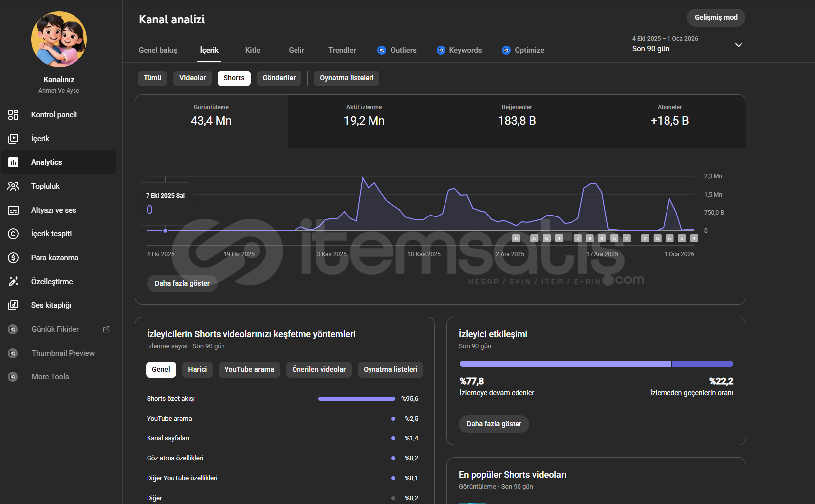Select the Tümü filter chip
815x504 pixels.
point(152,78)
